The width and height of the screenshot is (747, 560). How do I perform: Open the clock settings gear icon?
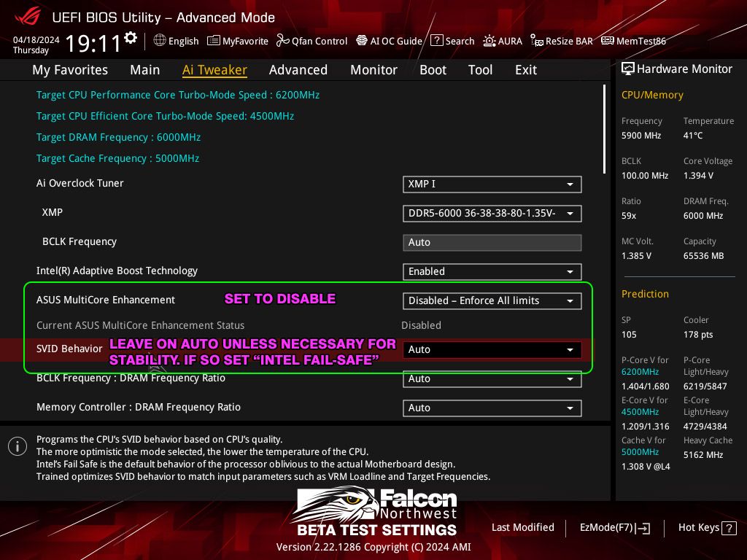coord(131,38)
